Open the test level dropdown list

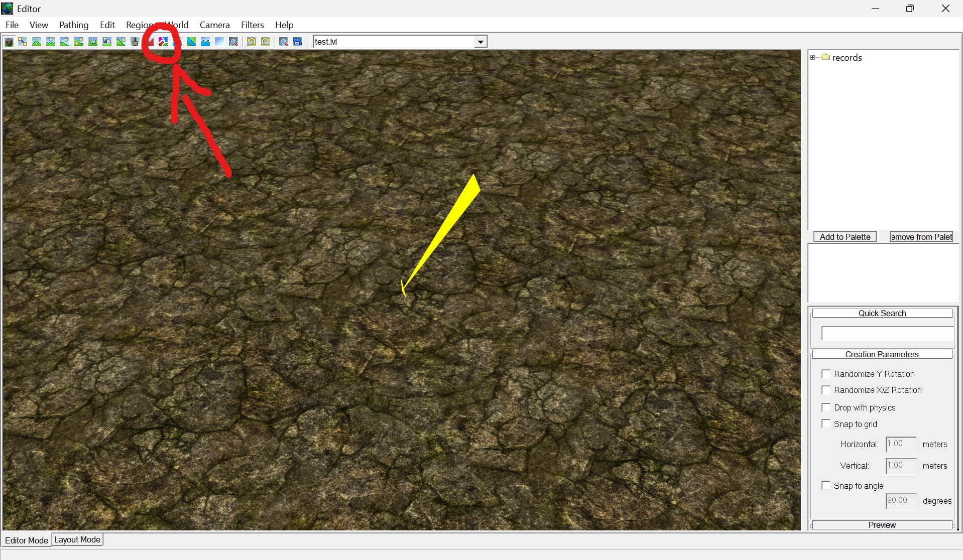(480, 42)
